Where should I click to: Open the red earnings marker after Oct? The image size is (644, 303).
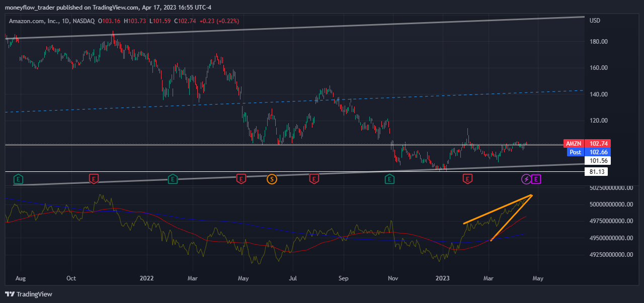pyautogui.click(x=94, y=178)
